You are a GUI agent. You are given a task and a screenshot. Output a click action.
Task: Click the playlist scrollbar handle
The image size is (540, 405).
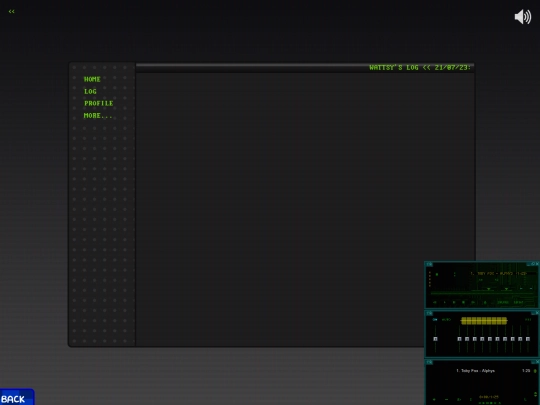535,371
